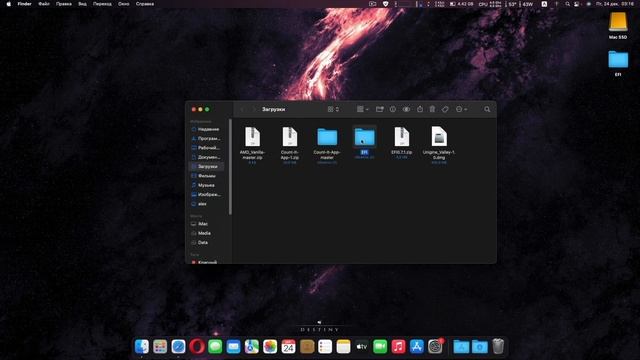Screen dimensions: 640x360
Task: Open Finder from the Dock
Action: coord(142,347)
